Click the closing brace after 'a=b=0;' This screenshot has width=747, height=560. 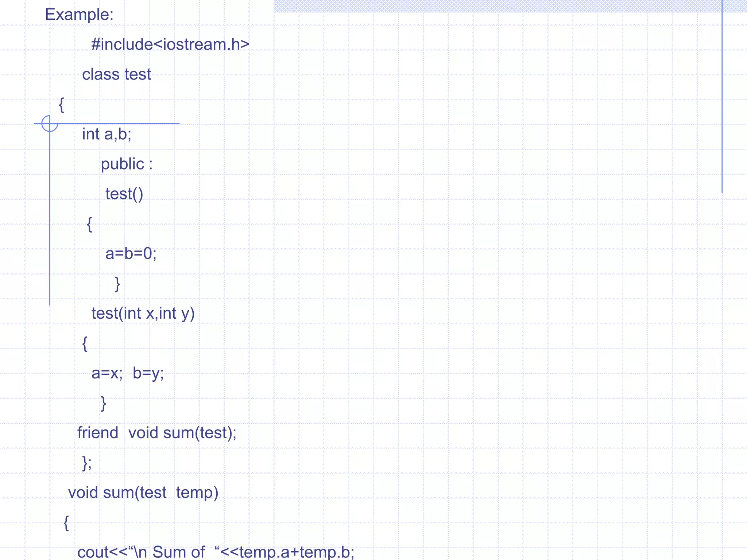point(117,284)
